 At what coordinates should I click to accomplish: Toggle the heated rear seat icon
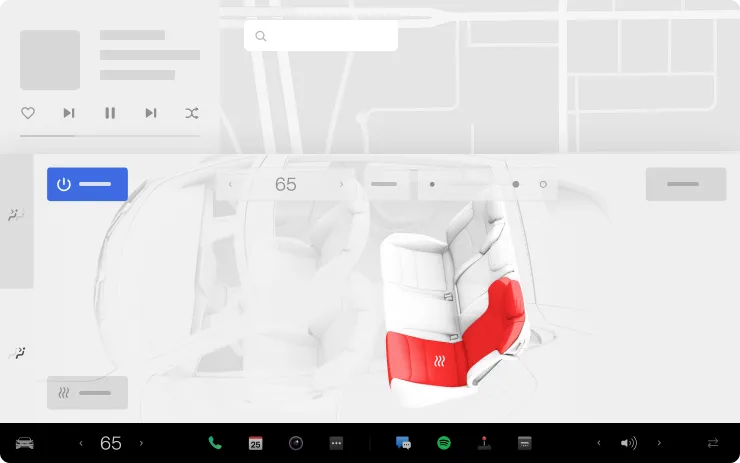pos(440,362)
